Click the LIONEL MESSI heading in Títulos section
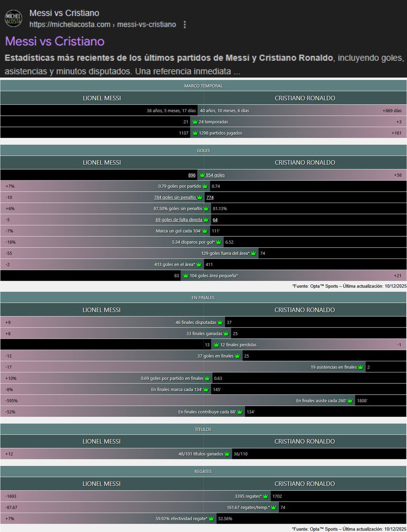407x532 pixels. tap(102, 442)
